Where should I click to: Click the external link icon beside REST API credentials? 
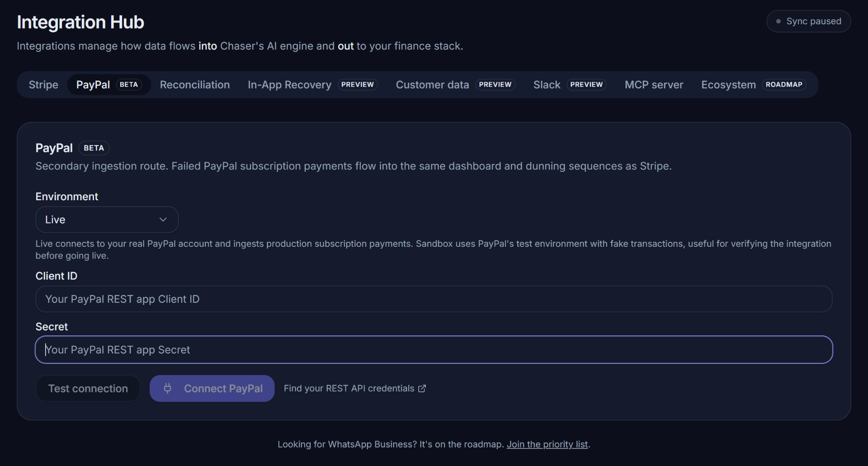[x=422, y=389]
